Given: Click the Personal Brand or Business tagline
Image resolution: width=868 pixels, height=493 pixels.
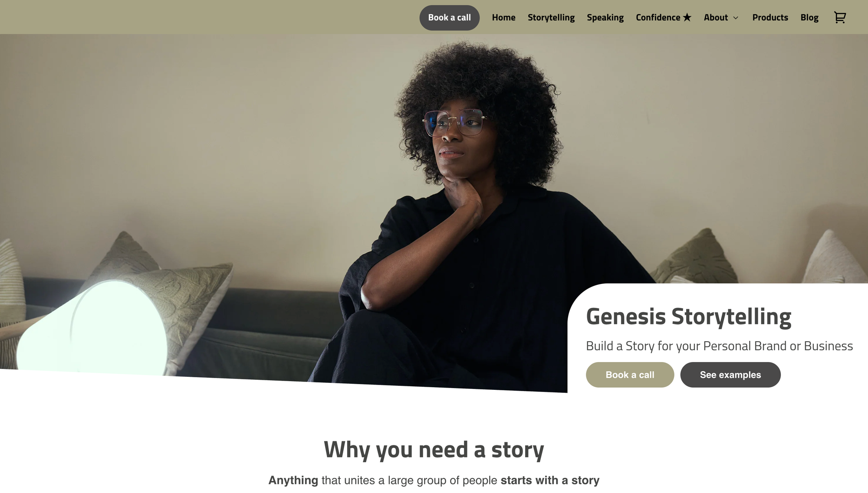Looking at the screenshot, I should [x=719, y=346].
